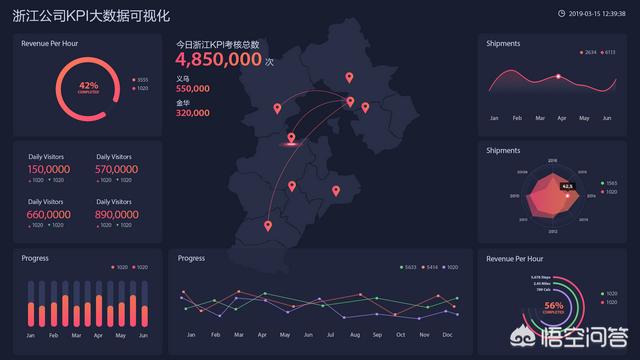This screenshot has width=640, height=360.
Task: Click the Sep label on Progress line chart
Action: click(x=377, y=335)
